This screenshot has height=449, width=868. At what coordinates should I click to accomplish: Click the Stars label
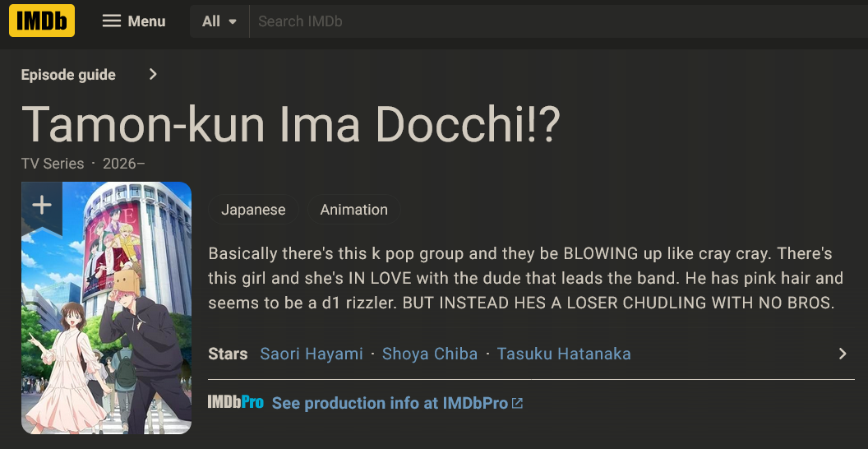tap(228, 354)
